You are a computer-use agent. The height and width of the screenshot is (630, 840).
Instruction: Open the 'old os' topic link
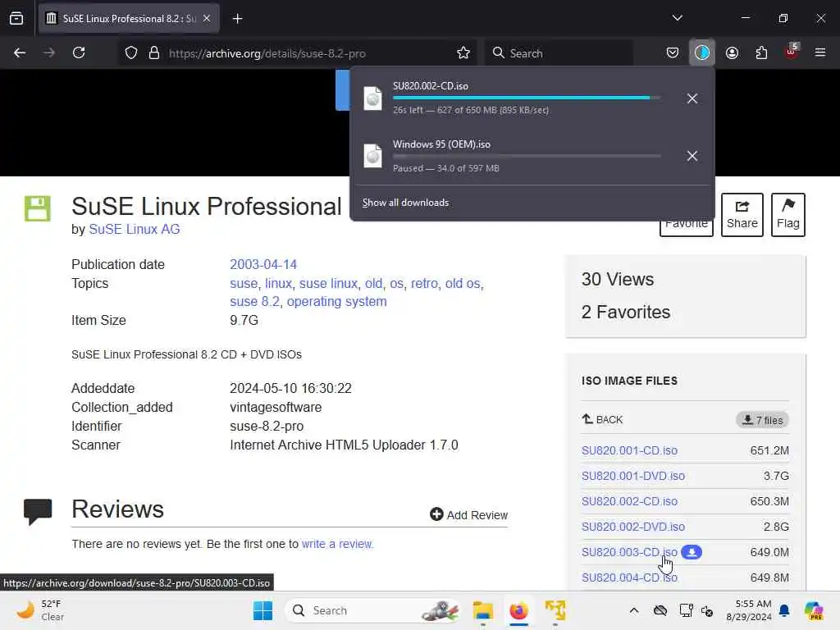(x=463, y=283)
